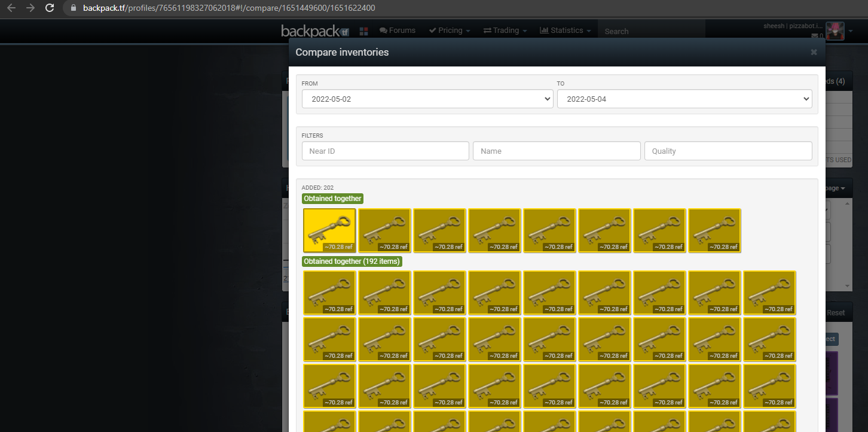Click the Near ID filter field

point(386,151)
